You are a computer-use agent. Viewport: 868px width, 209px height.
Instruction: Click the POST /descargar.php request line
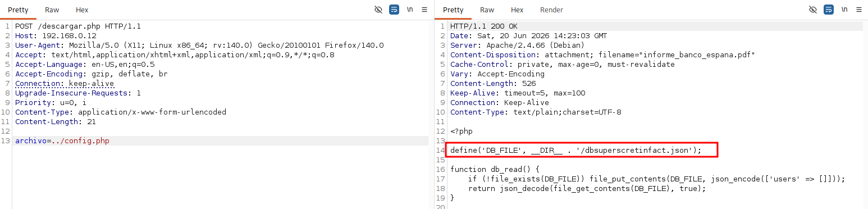[x=78, y=26]
